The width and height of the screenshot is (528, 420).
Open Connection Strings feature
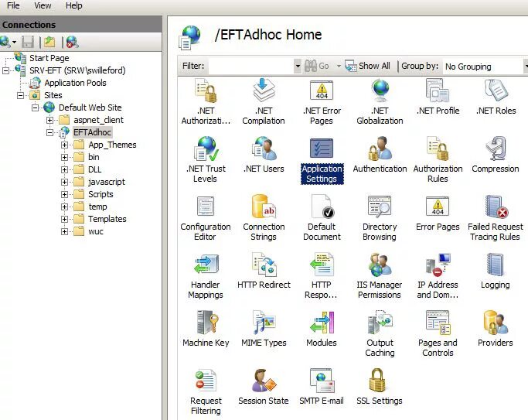[264, 217]
